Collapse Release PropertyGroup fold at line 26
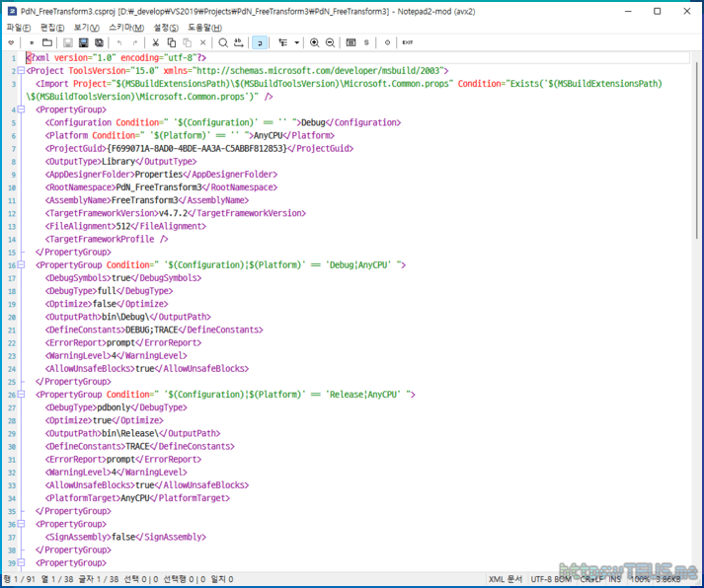 point(21,395)
